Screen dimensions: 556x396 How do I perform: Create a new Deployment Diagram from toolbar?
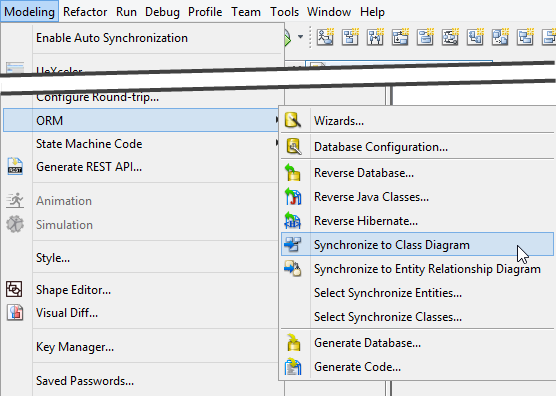[x=500, y=36]
